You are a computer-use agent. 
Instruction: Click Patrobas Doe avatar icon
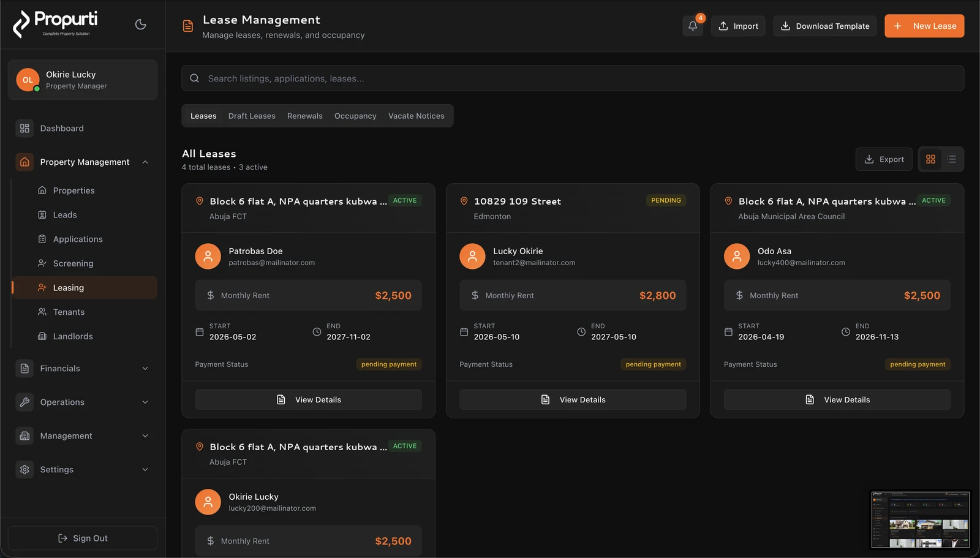click(208, 256)
